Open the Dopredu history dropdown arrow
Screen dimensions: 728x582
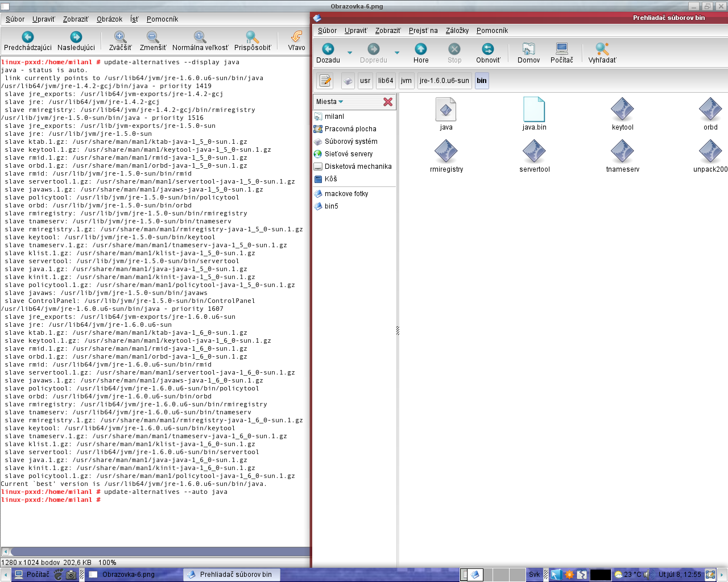point(397,53)
